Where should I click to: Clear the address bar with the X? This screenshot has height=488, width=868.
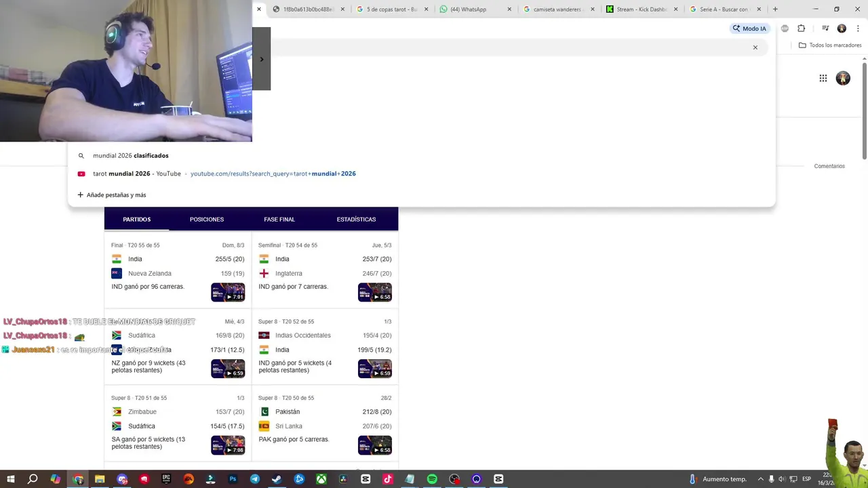[x=755, y=47]
